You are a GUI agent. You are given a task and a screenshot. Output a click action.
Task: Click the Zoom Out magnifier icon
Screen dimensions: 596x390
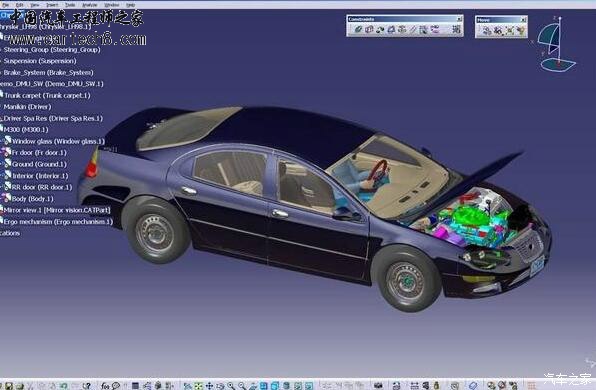pos(242,386)
